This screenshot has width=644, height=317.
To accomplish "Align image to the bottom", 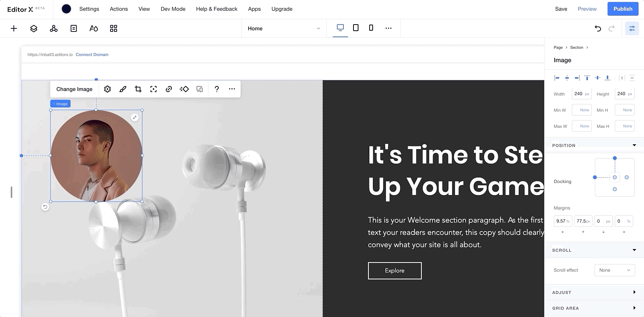I will [x=608, y=78].
